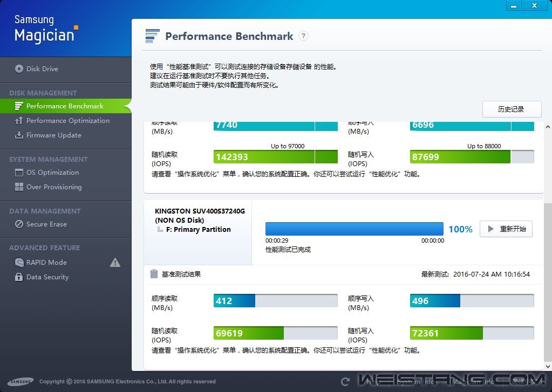Minimize the Magician window

point(514,5)
